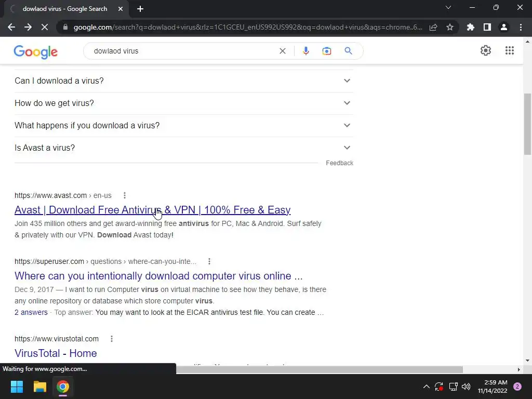The image size is (532, 399).
Task: Open more options for virustotal.com result
Action: pos(112,339)
